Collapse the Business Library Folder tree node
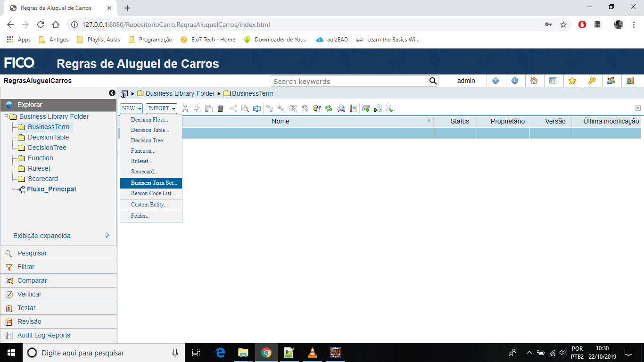The width and height of the screenshot is (644, 362). [5, 116]
